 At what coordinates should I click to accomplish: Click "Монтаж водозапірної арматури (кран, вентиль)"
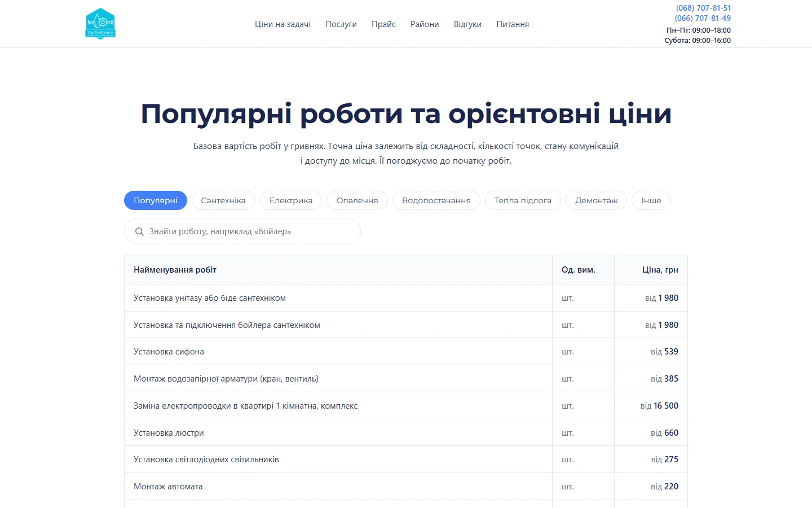(x=226, y=379)
